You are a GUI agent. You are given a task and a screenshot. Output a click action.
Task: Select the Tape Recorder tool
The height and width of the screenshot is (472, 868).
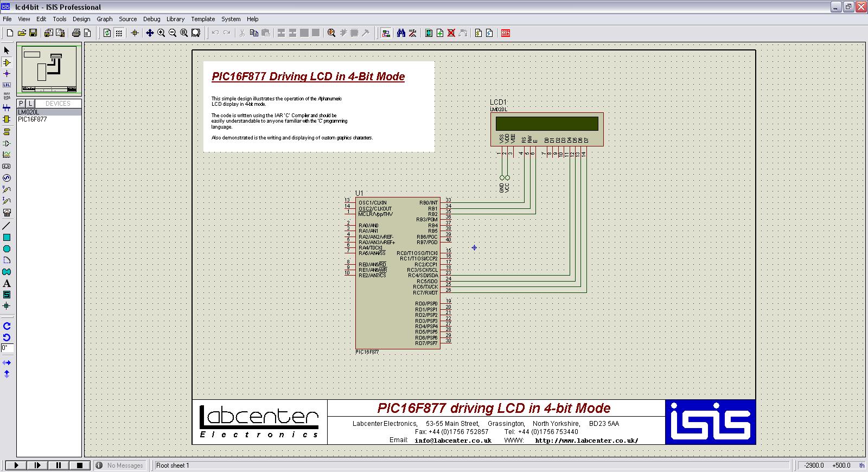[7, 166]
